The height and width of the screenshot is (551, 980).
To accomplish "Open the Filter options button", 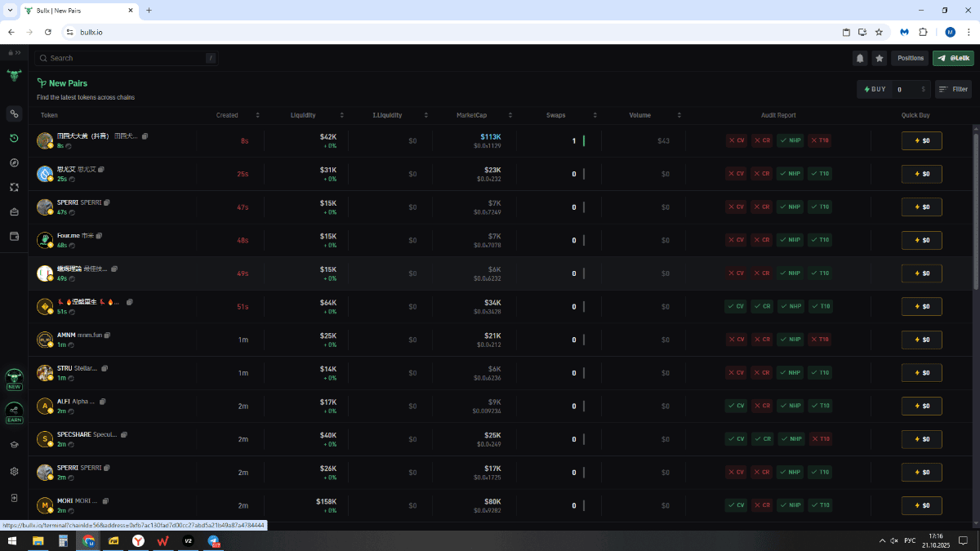I will point(953,90).
